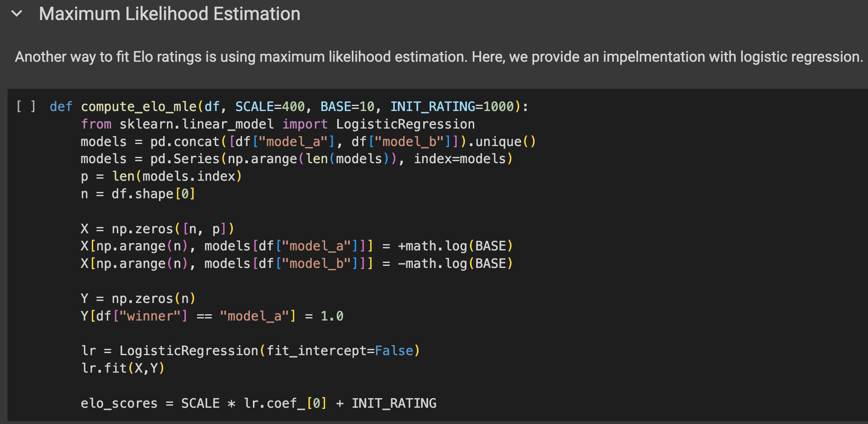Screen dimensions: 868x424
Task: Click the lr.fit(X,Y) line
Action: pyautogui.click(x=123, y=368)
